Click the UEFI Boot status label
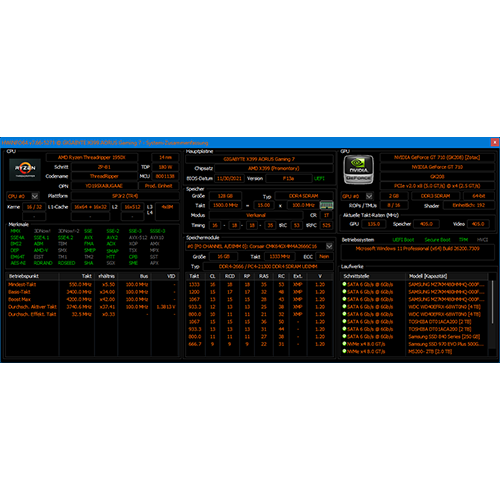 point(403,240)
